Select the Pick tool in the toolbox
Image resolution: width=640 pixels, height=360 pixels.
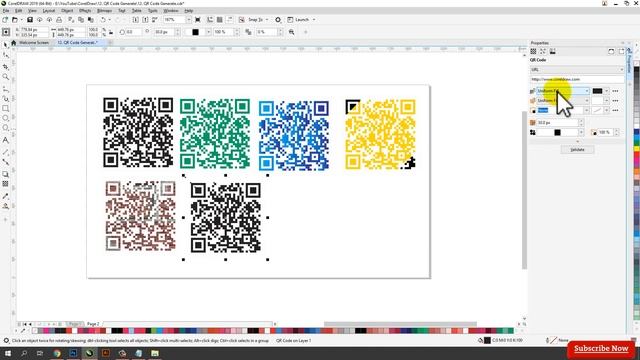pos(5,45)
